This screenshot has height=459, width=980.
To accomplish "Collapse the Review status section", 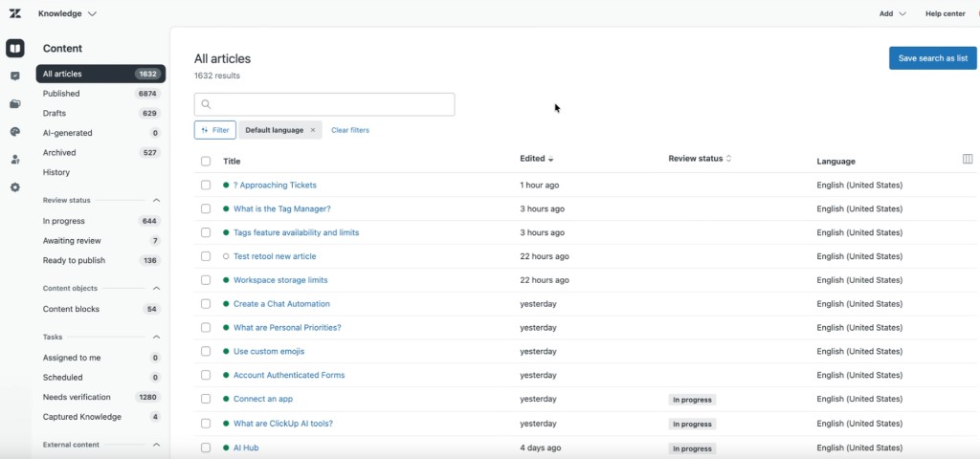I will 156,201.
